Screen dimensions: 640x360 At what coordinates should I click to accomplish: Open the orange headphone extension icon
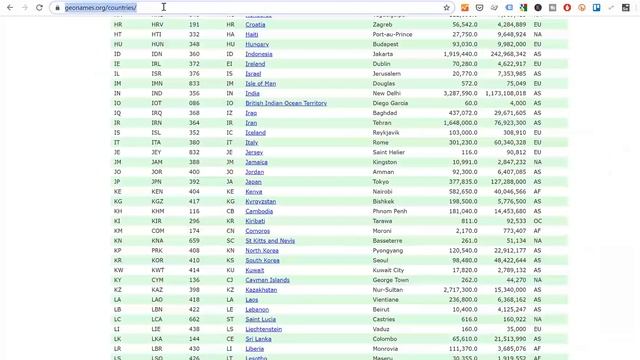582,8
